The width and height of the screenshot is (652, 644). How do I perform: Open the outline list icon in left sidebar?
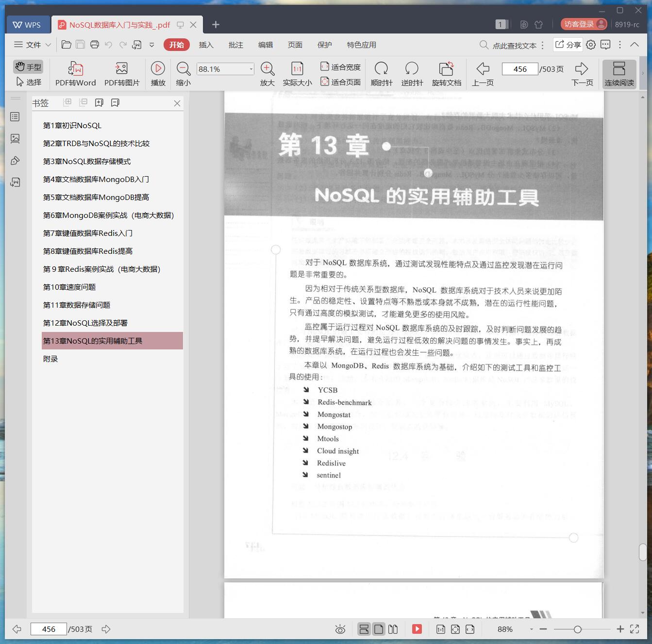click(x=15, y=117)
